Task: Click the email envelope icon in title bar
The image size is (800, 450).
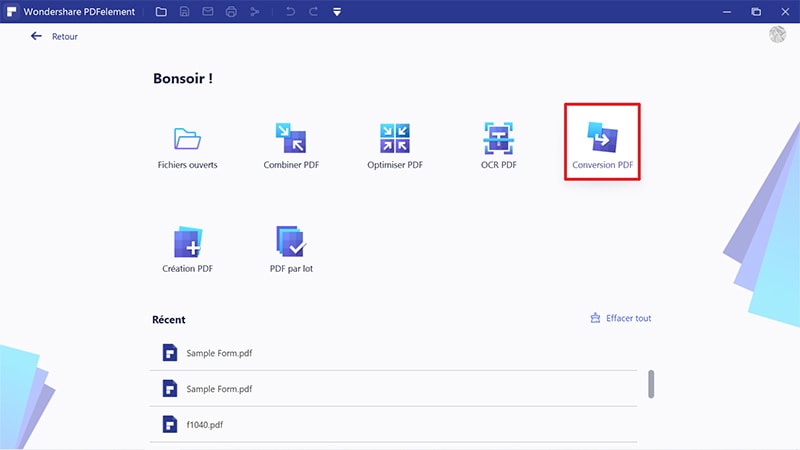Action: pyautogui.click(x=208, y=11)
